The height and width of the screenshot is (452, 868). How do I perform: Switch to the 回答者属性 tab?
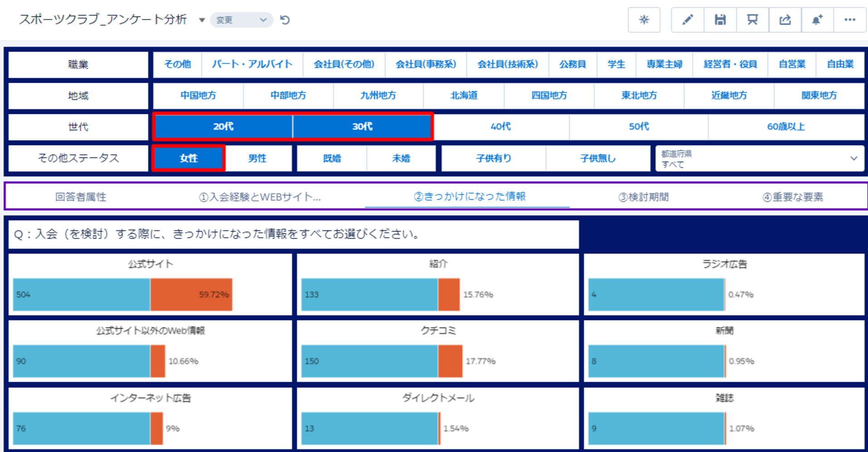pos(81,197)
